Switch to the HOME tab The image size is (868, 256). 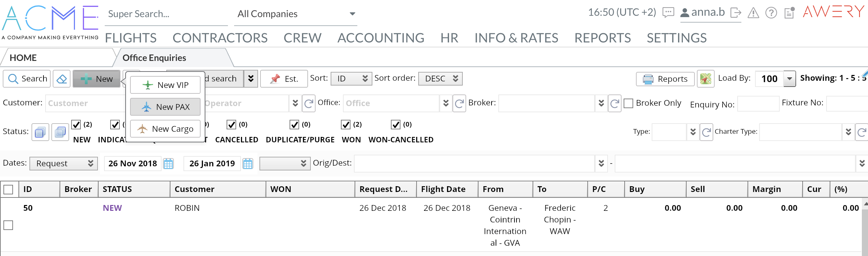tap(23, 58)
